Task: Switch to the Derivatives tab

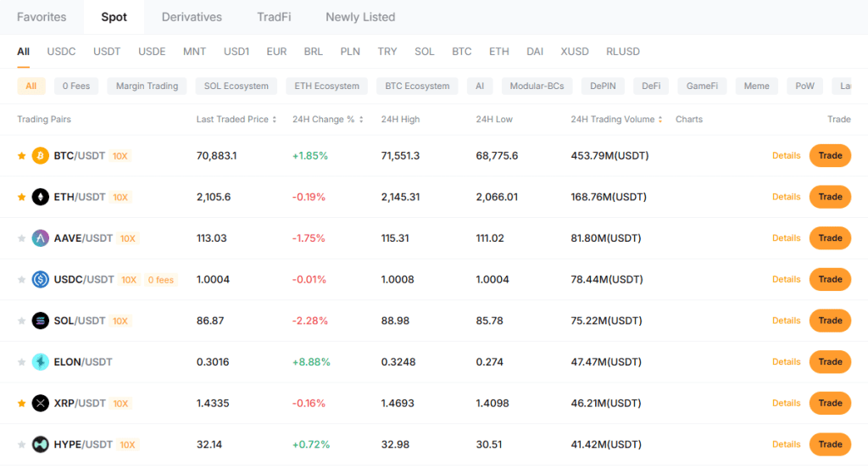Action: tap(192, 17)
